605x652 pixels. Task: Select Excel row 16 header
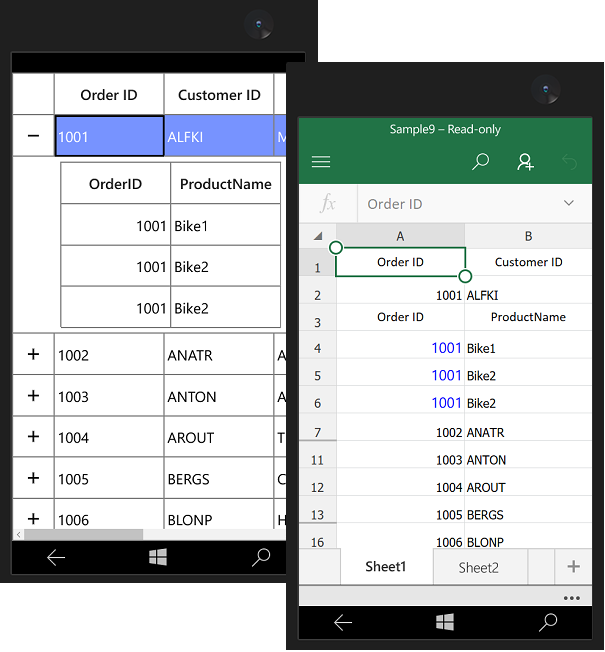point(318,536)
